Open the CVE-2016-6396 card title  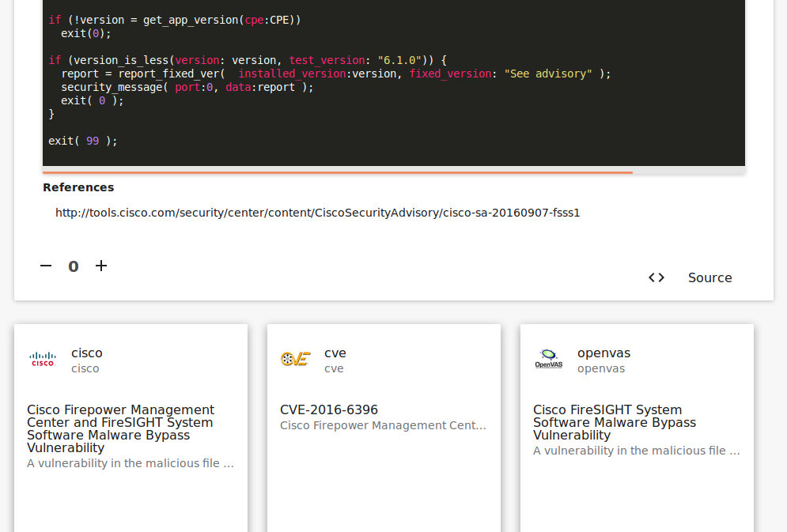pos(329,409)
